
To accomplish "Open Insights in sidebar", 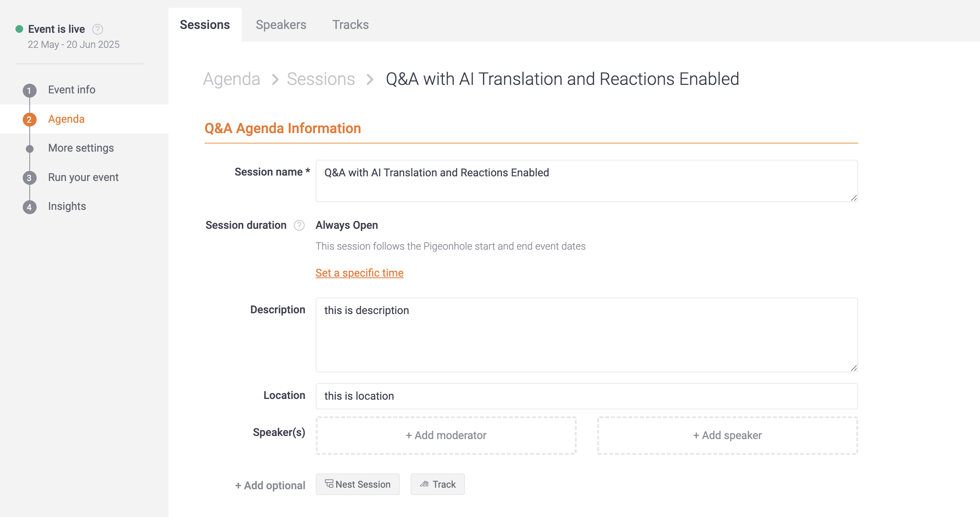I will click(x=67, y=206).
